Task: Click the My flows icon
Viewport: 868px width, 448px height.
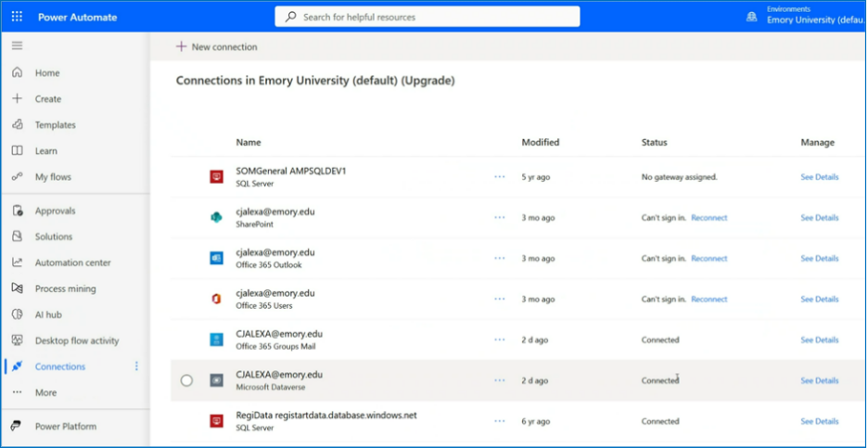Action: (x=18, y=176)
